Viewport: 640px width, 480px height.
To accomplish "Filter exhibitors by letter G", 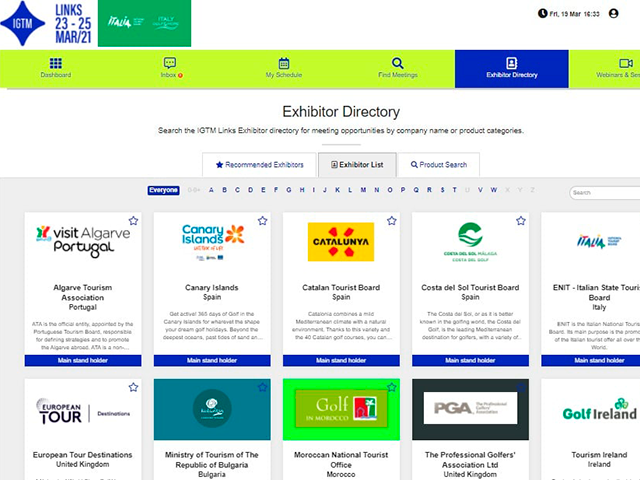I will click(x=289, y=190).
